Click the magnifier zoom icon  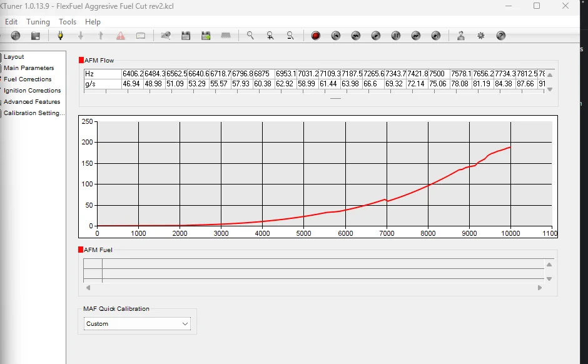(250, 36)
